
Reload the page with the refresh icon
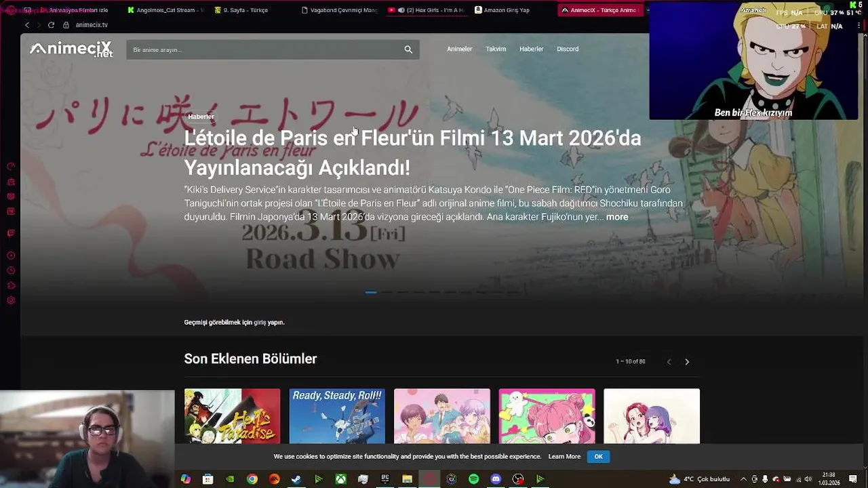coord(51,25)
